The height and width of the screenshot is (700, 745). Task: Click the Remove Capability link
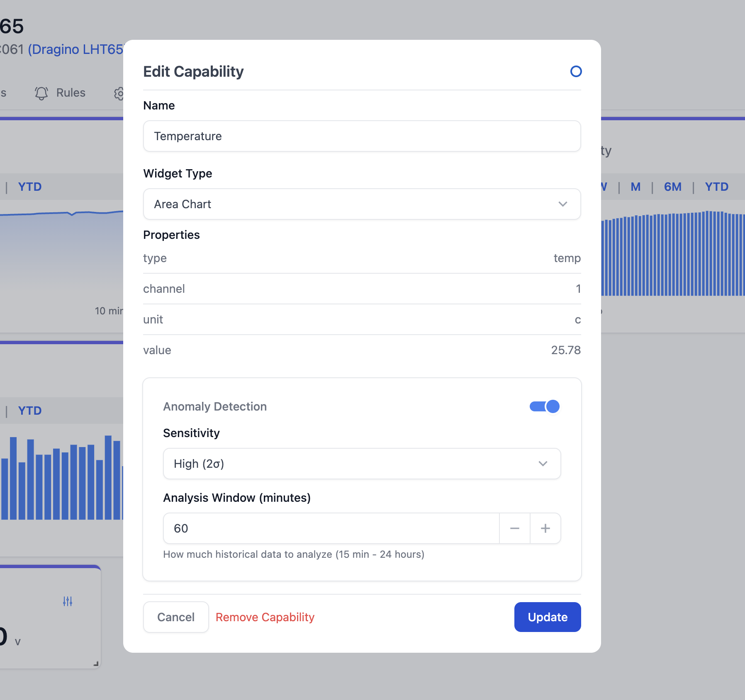point(265,617)
